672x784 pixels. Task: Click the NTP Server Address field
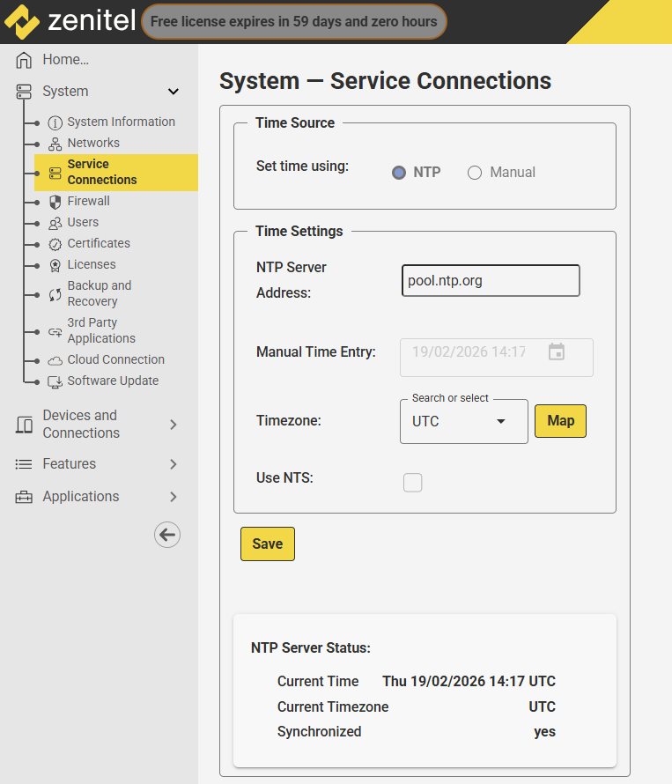491,281
